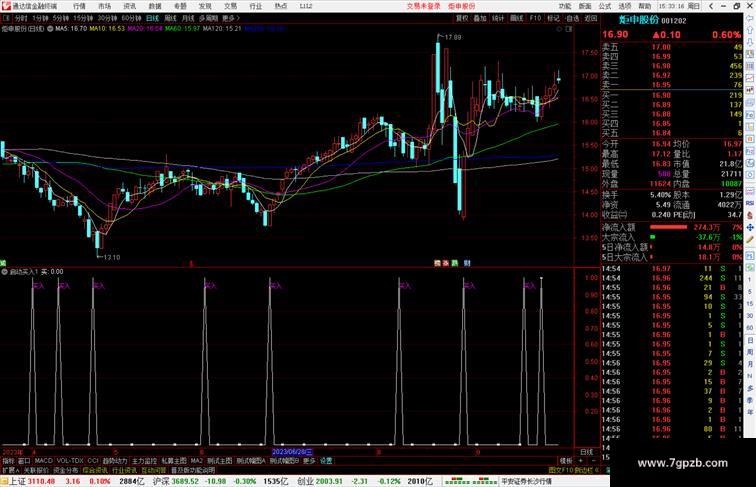Click the 上证 index in status bar
The height and width of the screenshot is (487, 756).
coord(17,481)
